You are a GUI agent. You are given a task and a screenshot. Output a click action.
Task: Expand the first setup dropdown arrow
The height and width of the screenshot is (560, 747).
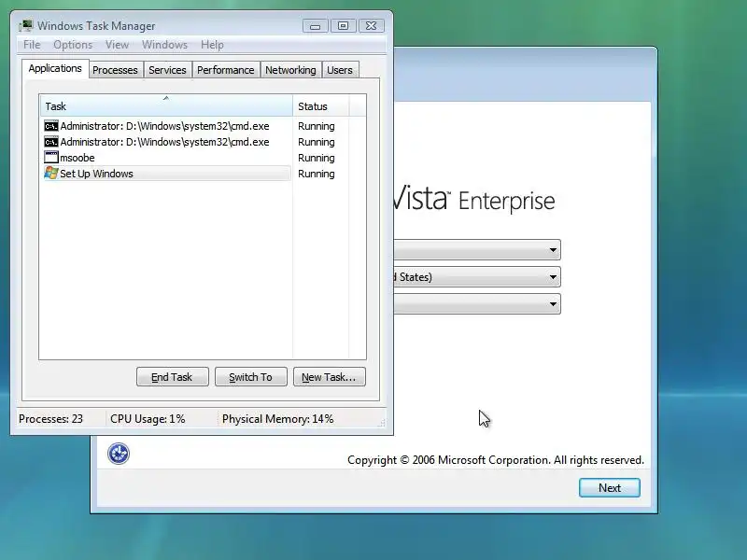pos(553,250)
